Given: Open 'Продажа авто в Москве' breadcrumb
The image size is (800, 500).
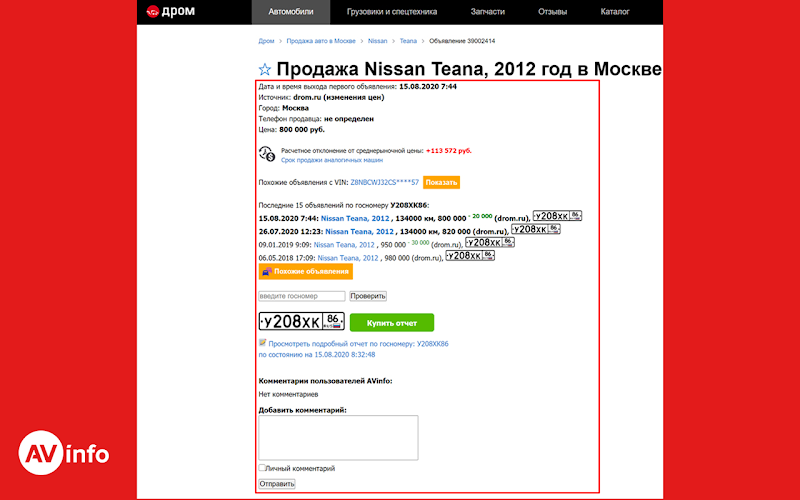Looking at the screenshot, I should coord(321,41).
